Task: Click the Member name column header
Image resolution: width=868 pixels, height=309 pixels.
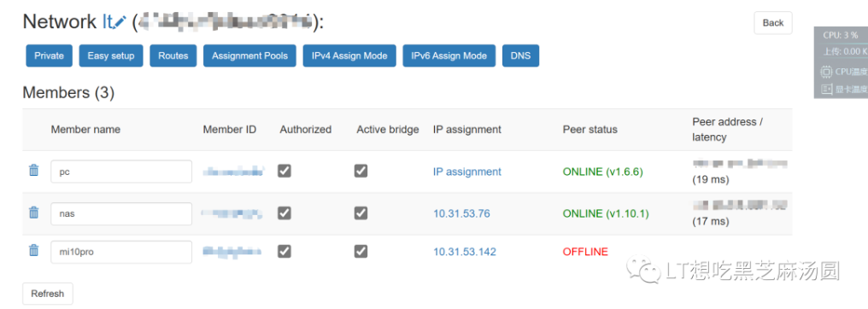Action: point(85,130)
